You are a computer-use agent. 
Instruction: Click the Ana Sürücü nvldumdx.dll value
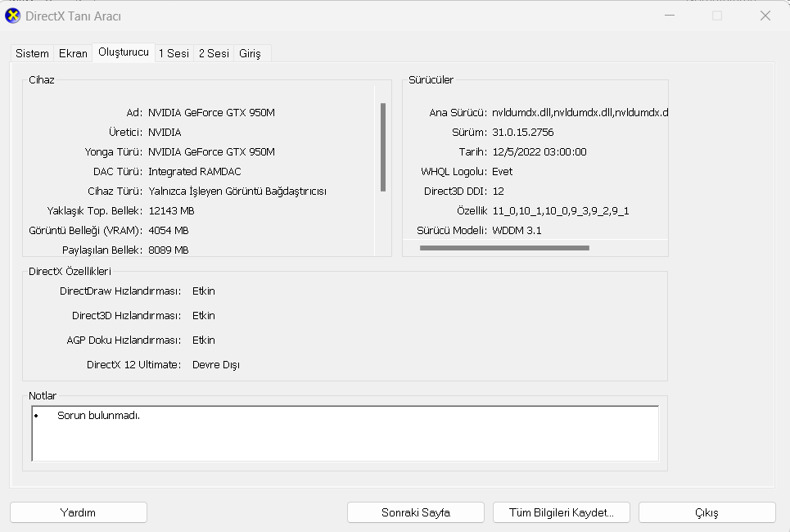(580, 112)
